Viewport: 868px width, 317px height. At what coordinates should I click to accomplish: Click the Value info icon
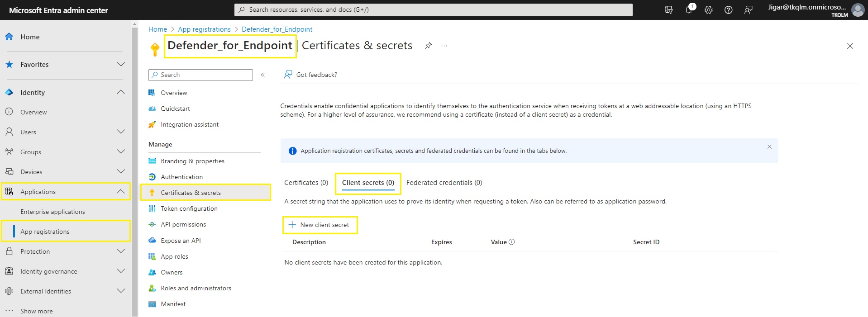[x=512, y=242]
